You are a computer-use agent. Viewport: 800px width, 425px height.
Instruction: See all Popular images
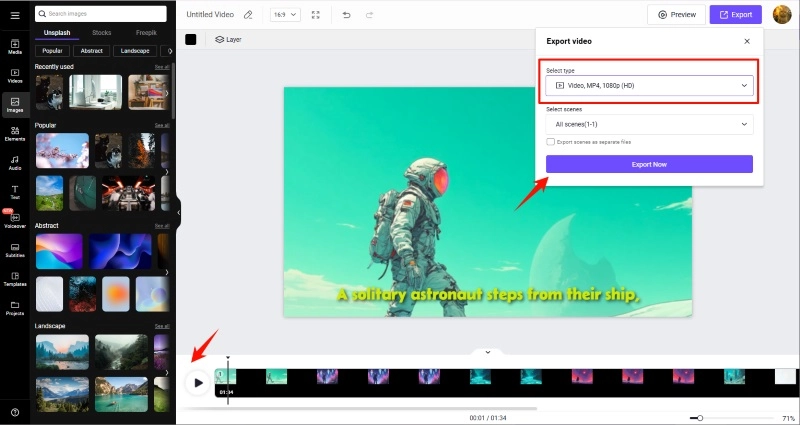pos(162,126)
